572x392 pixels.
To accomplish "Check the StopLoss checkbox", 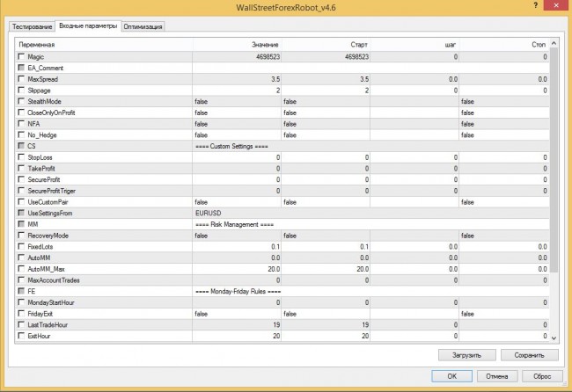I will pyautogui.click(x=21, y=157).
